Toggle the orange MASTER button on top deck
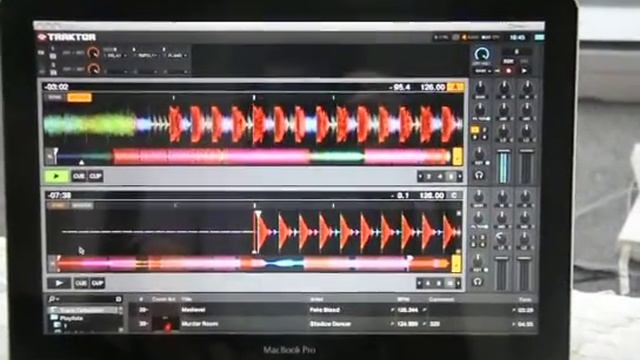This screenshot has width=640, height=360. tap(79, 97)
